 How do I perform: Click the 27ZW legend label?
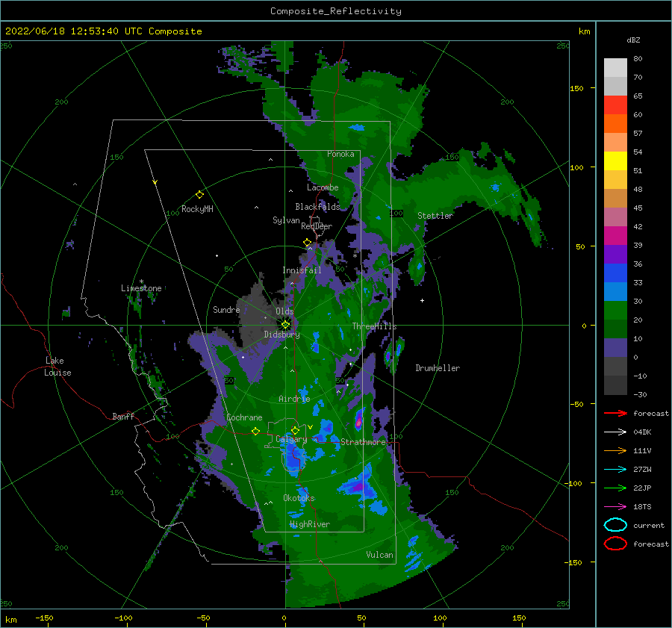tap(642, 470)
